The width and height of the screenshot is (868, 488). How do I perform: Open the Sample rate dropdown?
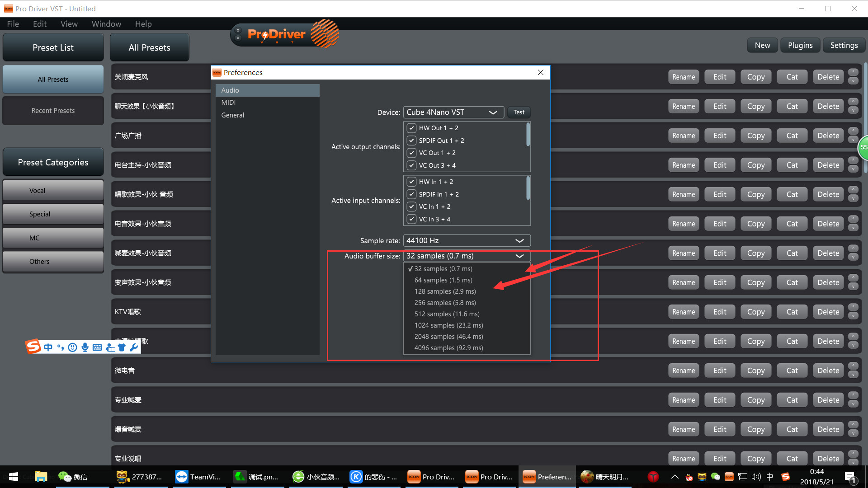click(467, 240)
